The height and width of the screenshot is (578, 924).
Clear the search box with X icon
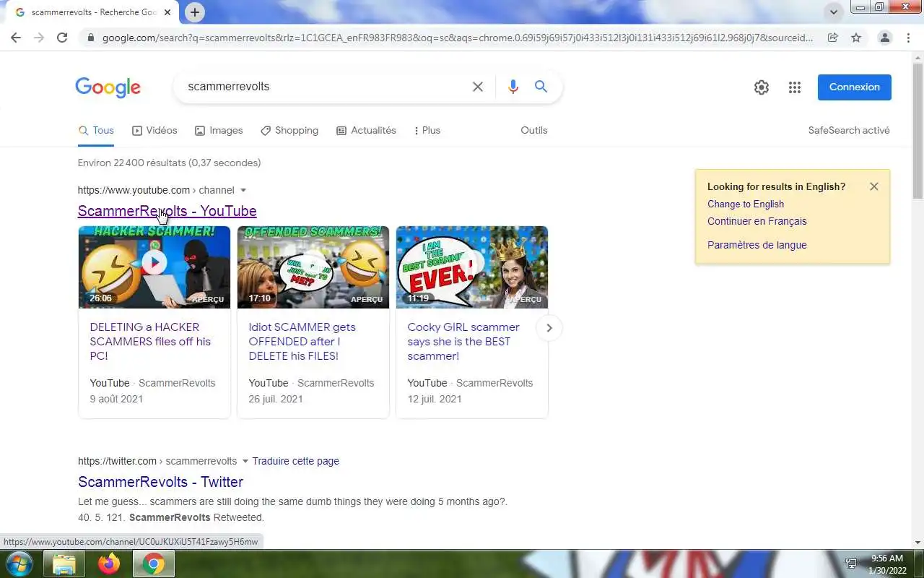tap(477, 87)
